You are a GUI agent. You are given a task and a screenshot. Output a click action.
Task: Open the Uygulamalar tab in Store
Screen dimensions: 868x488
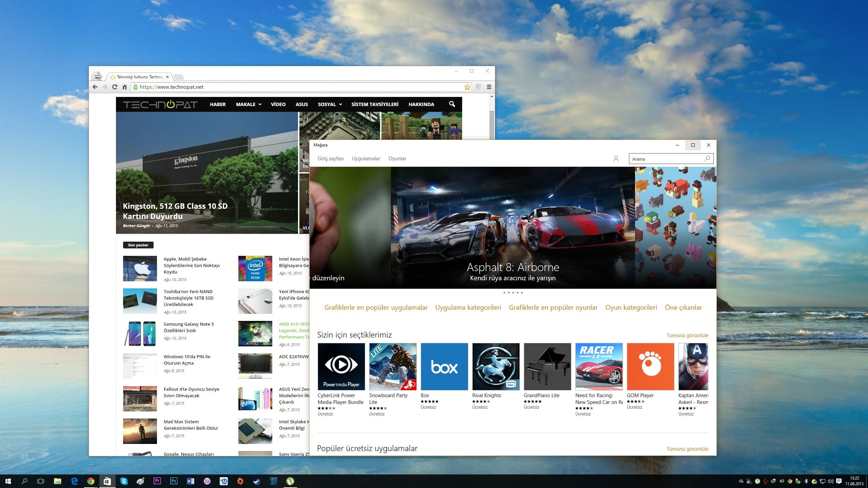(366, 159)
